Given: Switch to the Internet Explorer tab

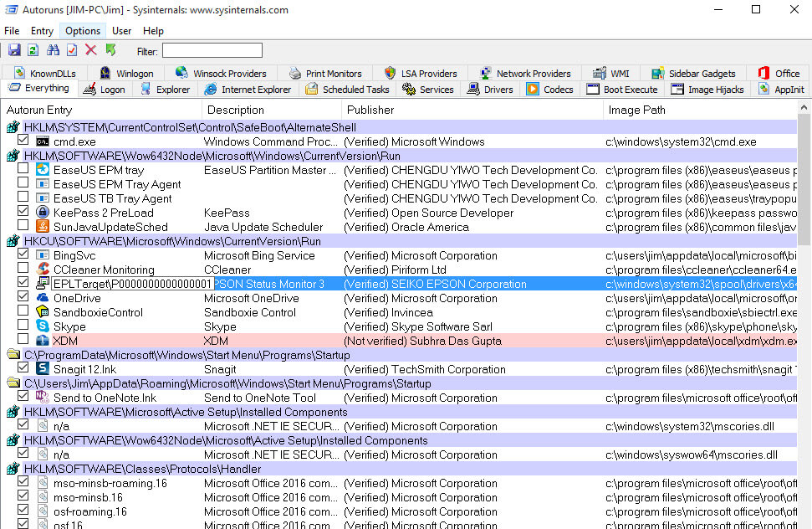Looking at the screenshot, I should [x=248, y=90].
